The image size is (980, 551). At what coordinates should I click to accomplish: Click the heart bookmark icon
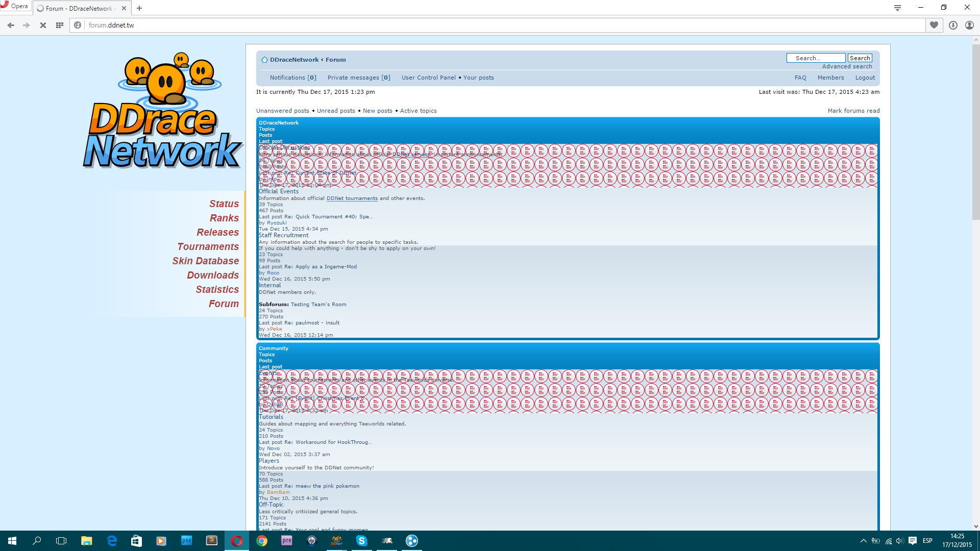[934, 25]
